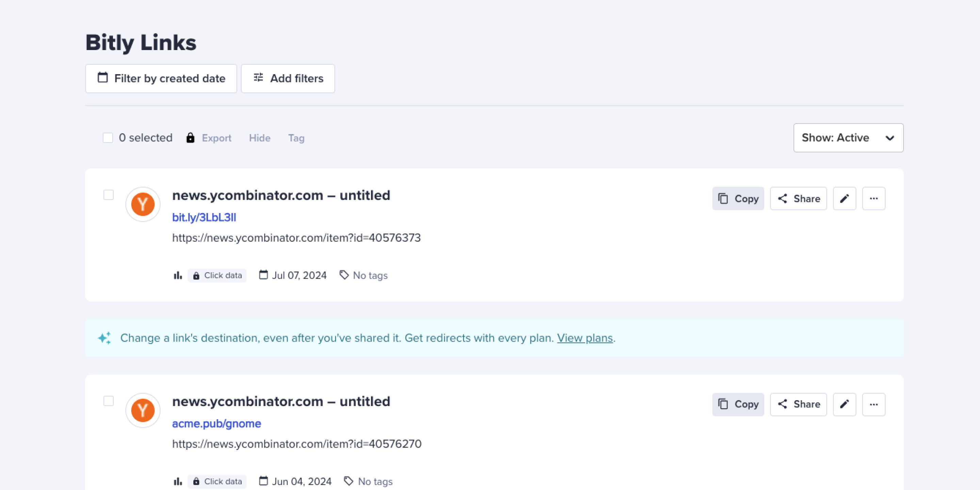The width and height of the screenshot is (980, 490).
Task: Click the tag icon next to Jul 07, 2024
Action: [x=344, y=275]
